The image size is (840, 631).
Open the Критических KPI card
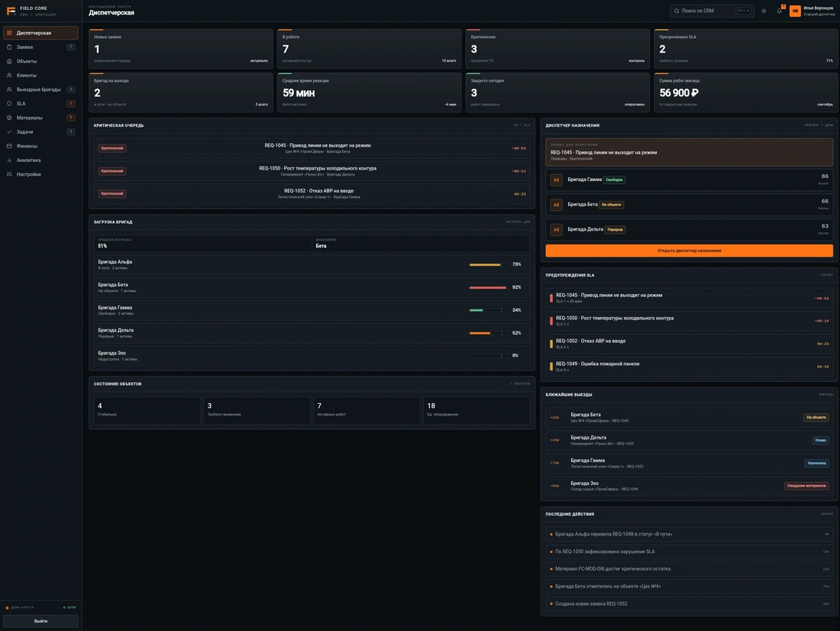tap(557, 48)
